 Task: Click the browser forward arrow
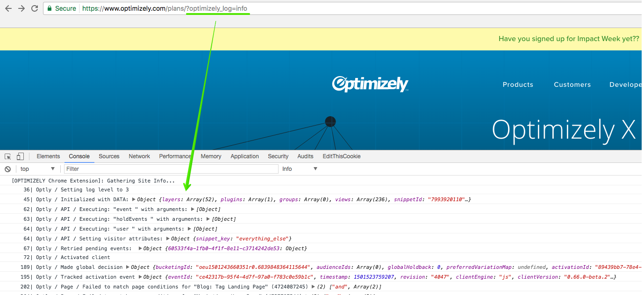click(21, 8)
